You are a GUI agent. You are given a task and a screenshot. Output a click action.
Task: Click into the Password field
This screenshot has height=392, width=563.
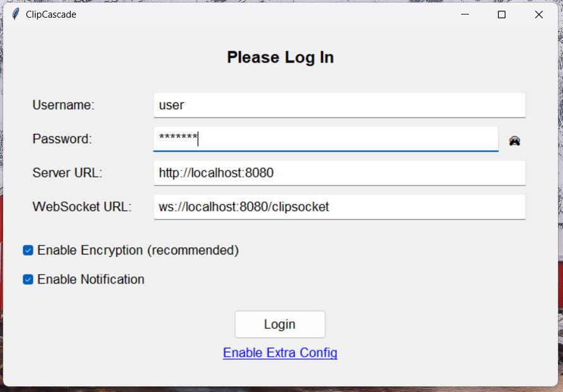pos(325,140)
